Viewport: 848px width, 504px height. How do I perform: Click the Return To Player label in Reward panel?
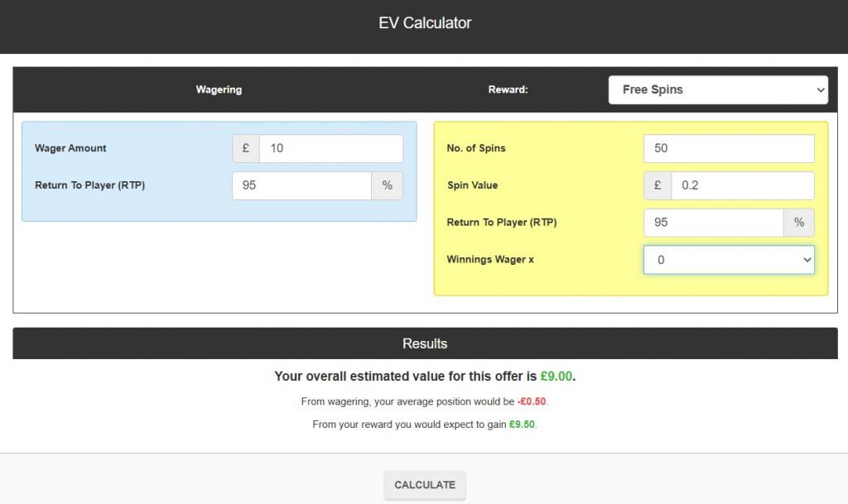click(501, 223)
